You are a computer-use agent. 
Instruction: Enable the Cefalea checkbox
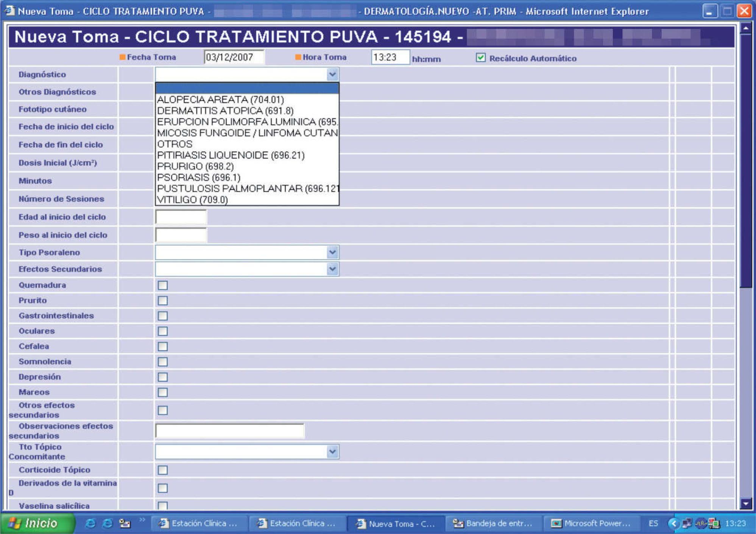click(163, 346)
